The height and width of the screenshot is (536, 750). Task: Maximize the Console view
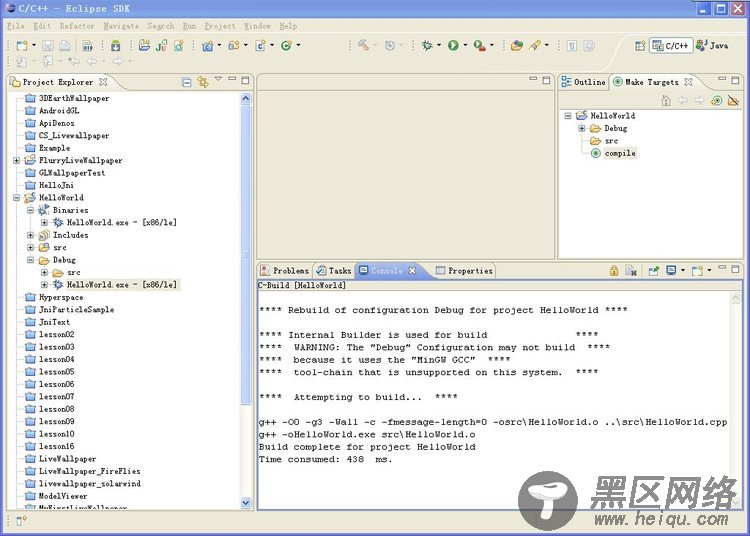[736, 269]
